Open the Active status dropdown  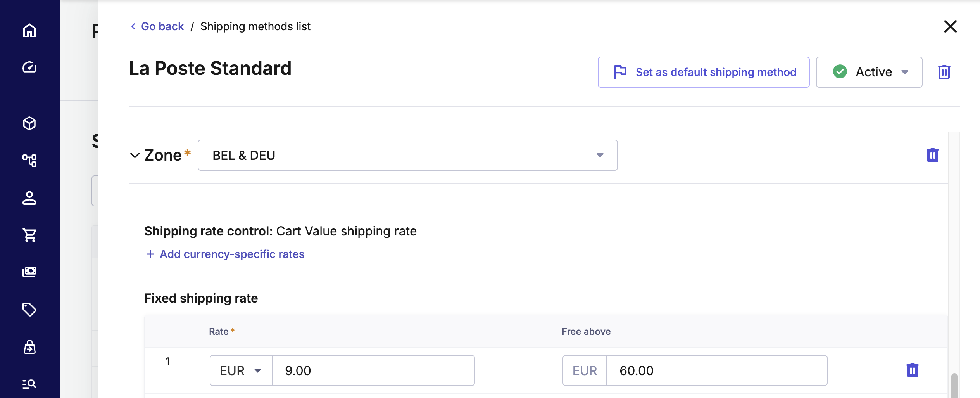(869, 72)
